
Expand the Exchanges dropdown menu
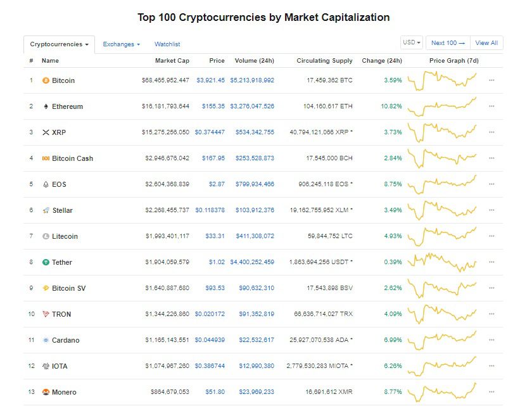coord(121,44)
